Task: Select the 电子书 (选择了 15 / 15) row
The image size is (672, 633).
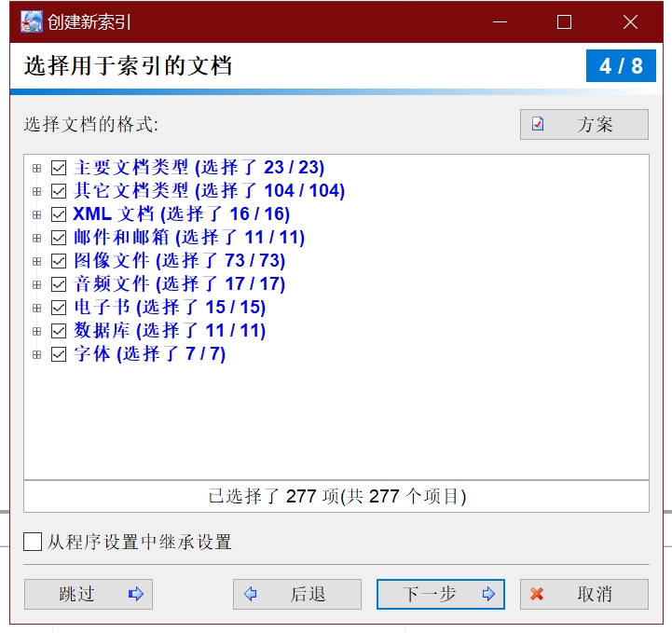Action: 170,308
